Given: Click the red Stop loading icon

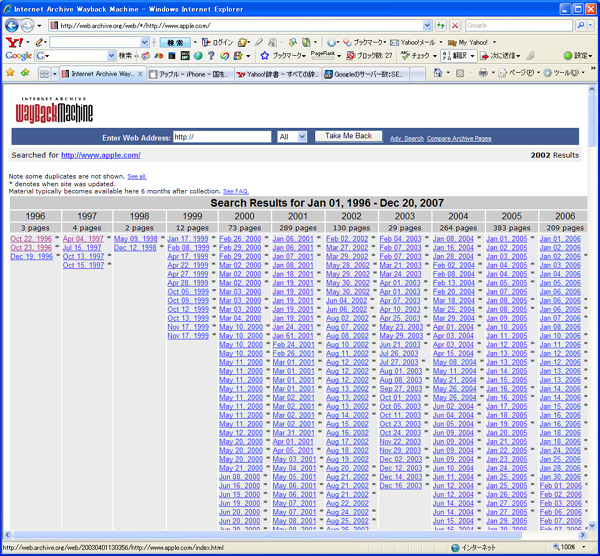Looking at the screenshot, I should point(455,25).
